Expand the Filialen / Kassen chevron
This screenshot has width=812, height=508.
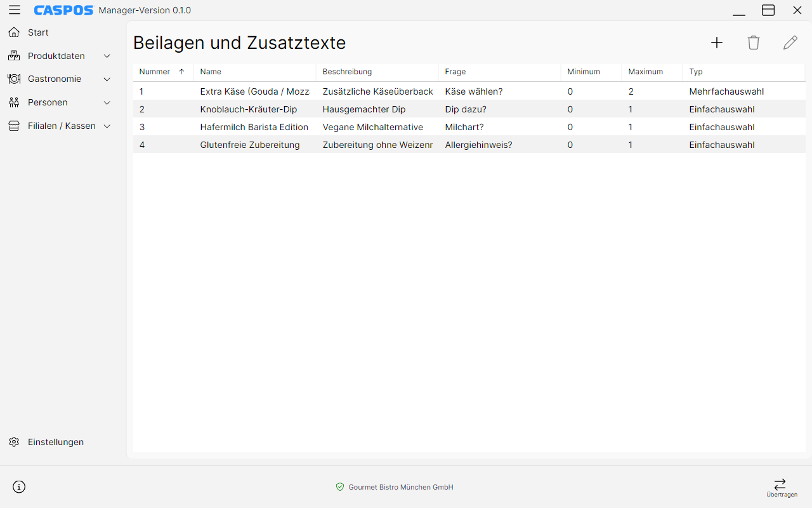107,126
